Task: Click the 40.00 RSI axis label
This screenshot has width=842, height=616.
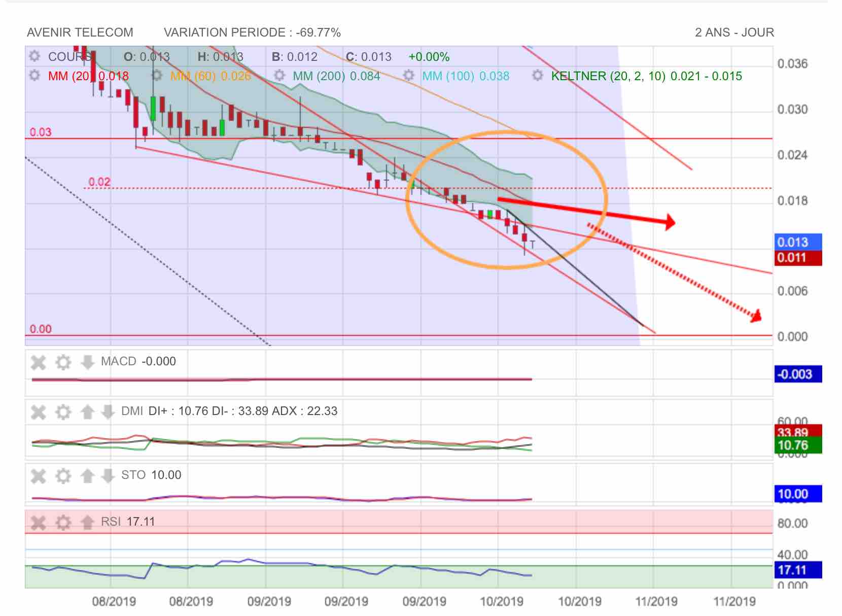Action: pos(793,555)
